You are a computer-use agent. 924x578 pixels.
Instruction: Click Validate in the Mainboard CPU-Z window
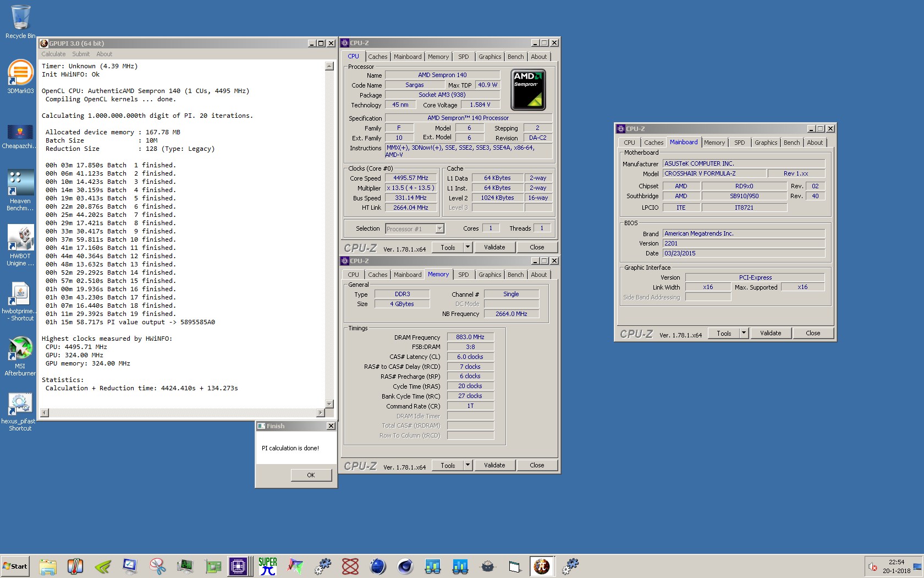[x=771, y=334]
